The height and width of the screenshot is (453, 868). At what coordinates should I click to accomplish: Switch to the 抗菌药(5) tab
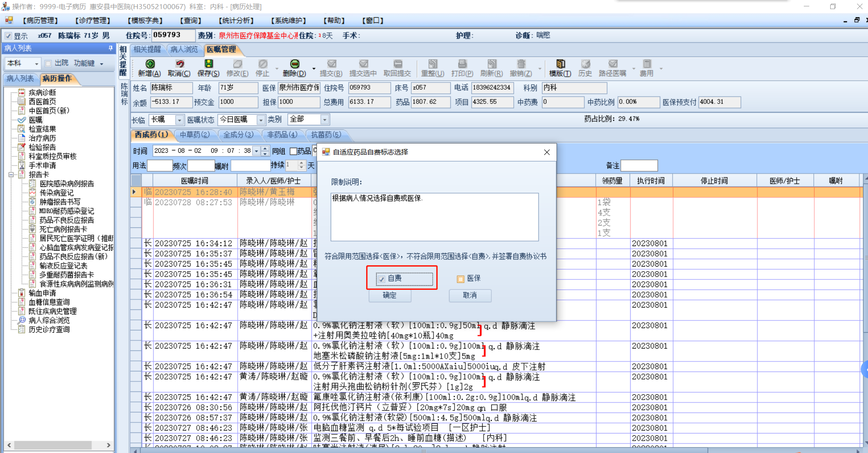coord(326,135)
